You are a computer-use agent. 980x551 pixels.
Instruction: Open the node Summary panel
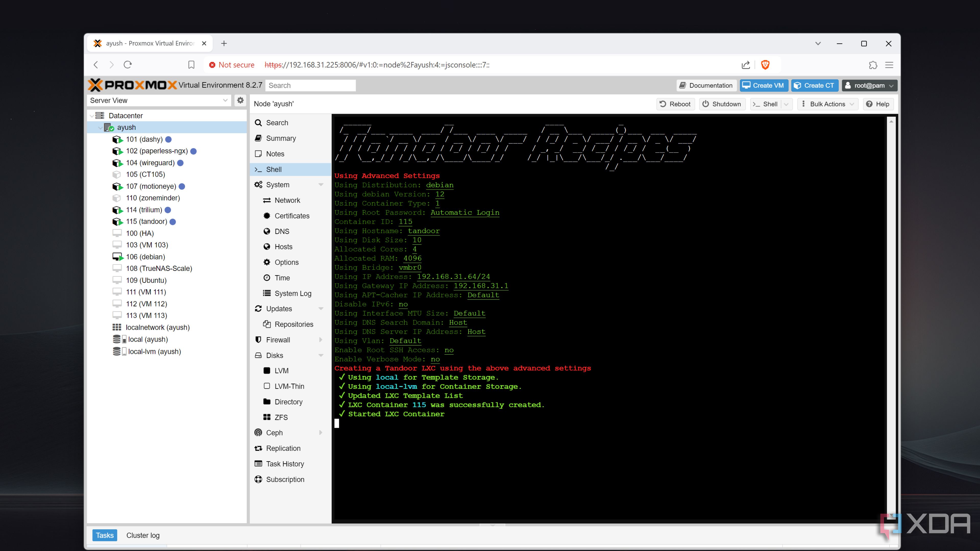(291, 139)
